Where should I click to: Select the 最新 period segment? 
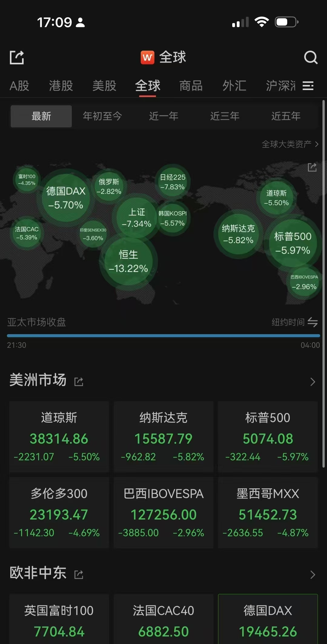click(41, 116)
